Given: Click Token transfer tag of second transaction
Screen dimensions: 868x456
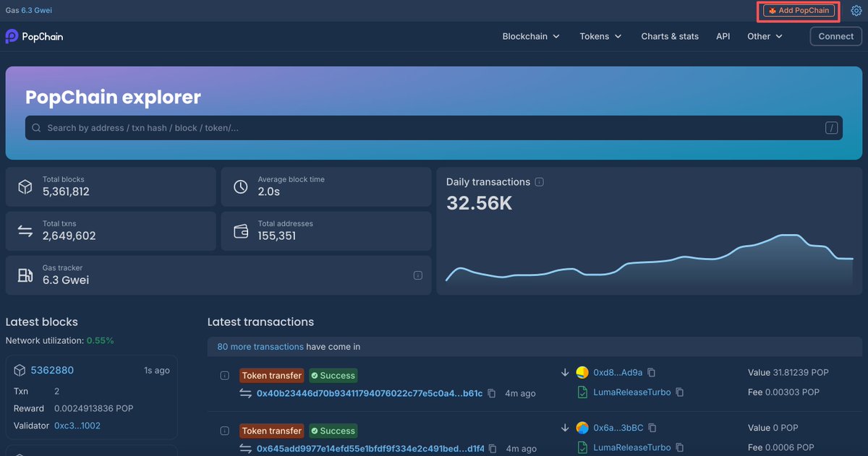Looking at the screenshot, I should pos(272,431).
